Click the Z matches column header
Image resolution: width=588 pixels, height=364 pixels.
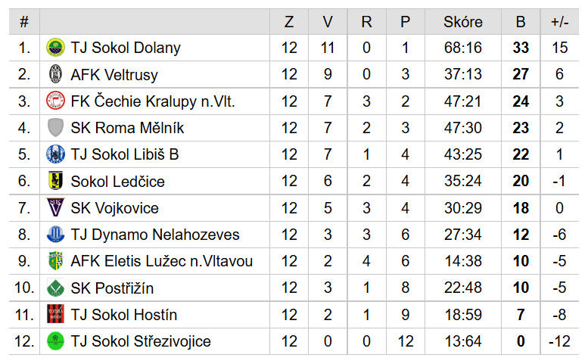tap(289, 22)
